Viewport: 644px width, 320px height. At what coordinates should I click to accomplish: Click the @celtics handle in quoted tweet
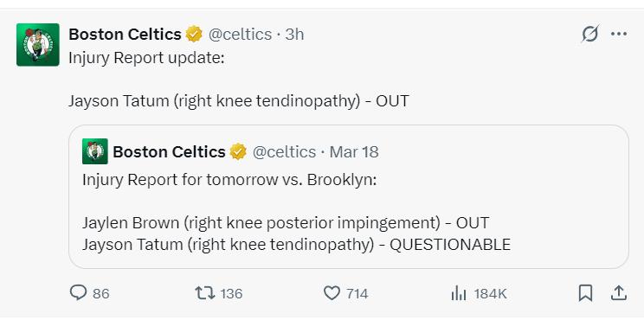pyautogui.click(x=284, y=152)
